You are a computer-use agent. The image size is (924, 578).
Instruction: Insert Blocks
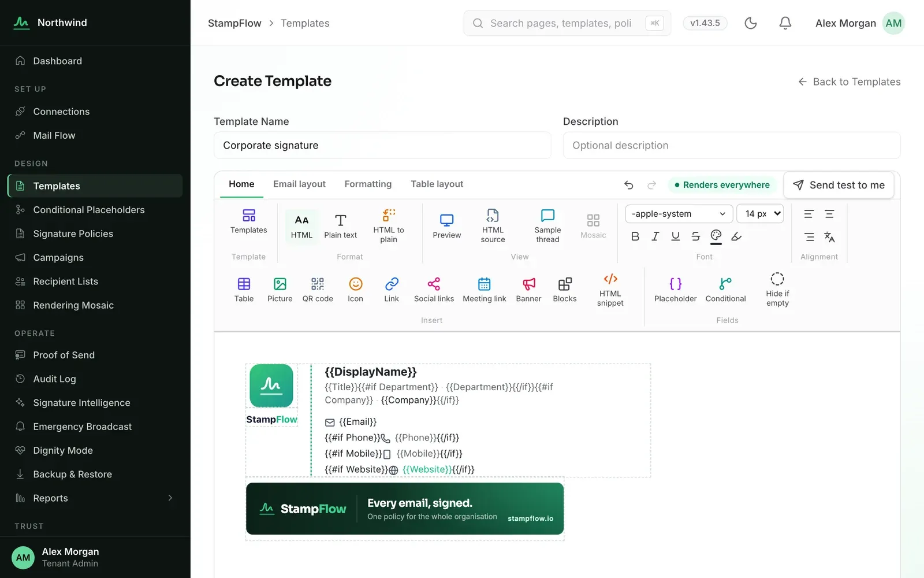pos(565,290)
